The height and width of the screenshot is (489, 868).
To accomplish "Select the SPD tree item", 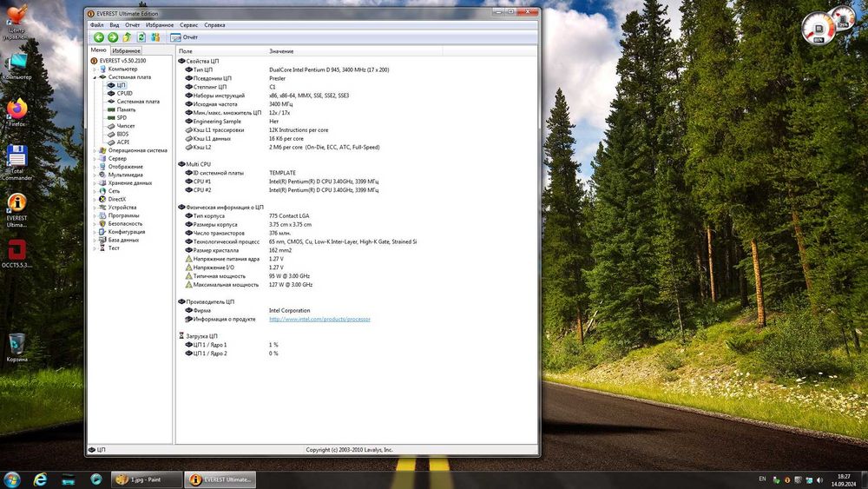I will coord(122,117).
